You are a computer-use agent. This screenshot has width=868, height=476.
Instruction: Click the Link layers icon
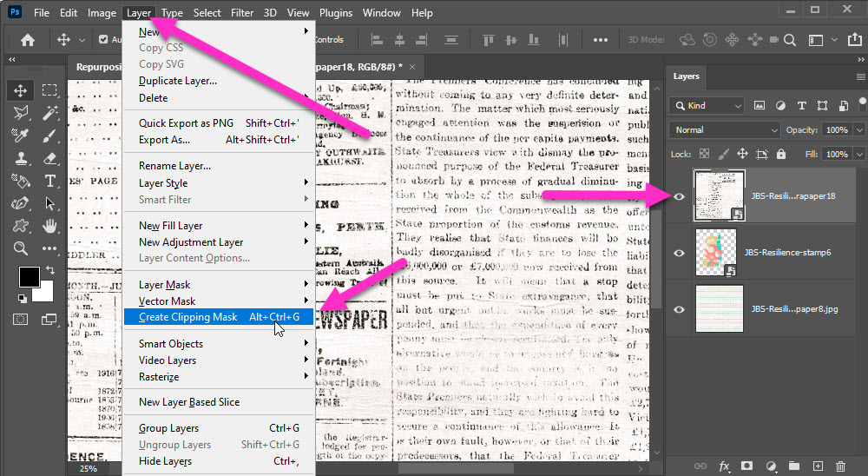pyautogui.click(x=700, y=466)
